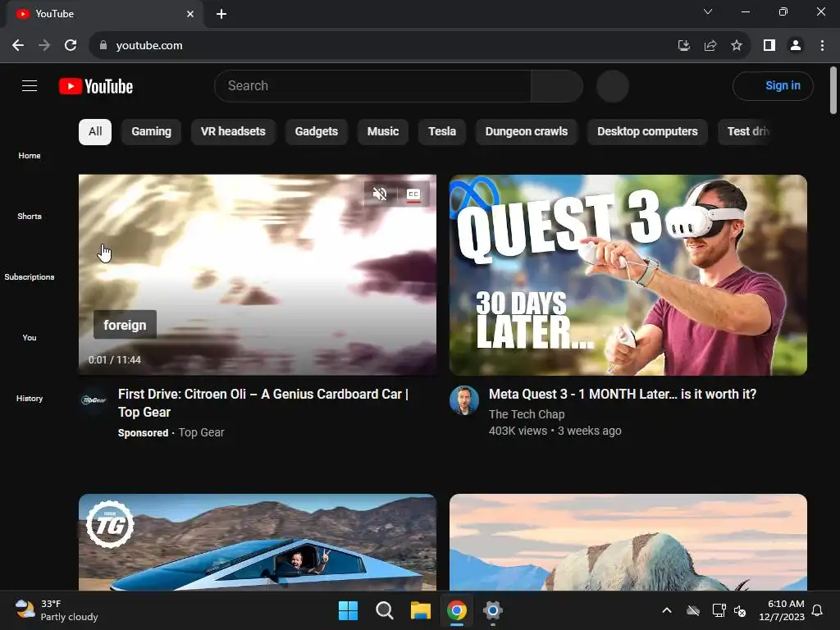
Task: Open the Chrome side panel
Action: click(x=769, y=46)
